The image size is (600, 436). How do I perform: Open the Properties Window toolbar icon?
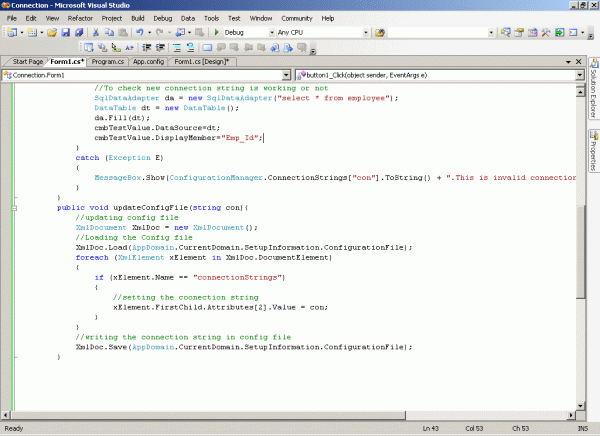(519, 33)
